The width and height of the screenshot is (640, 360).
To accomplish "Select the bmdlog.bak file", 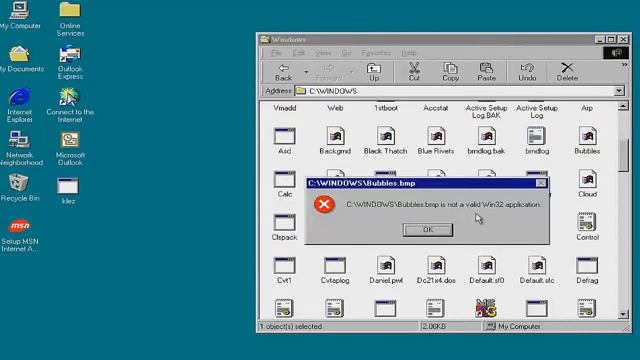I will pos(486,141).
